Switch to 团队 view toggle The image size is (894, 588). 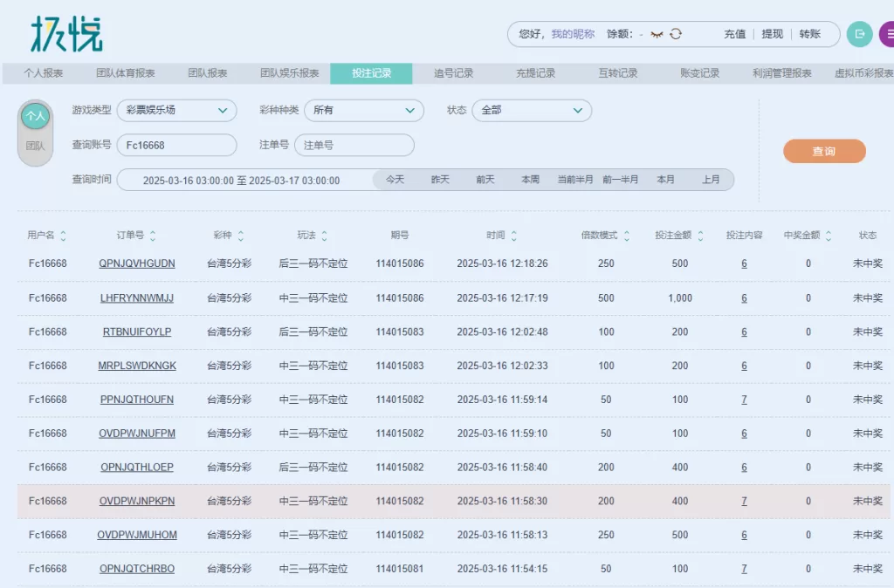(35, 147)
